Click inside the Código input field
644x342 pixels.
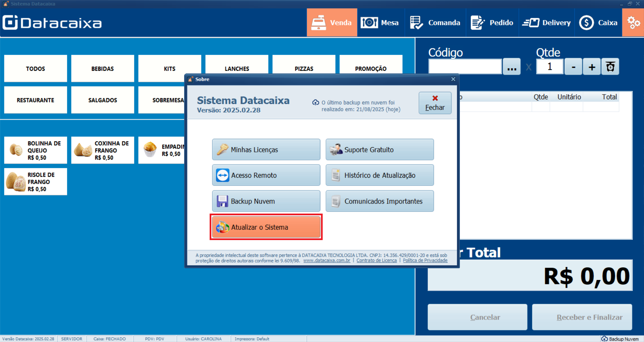click(x=465, y=66)
